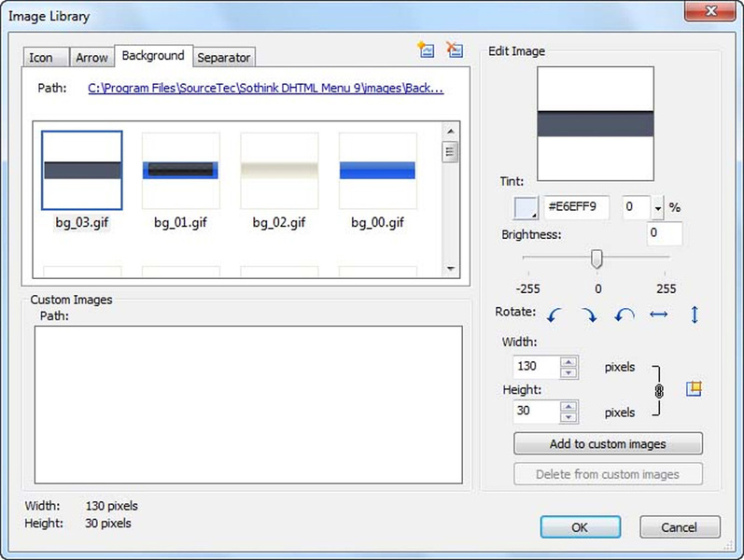This screenshot has width=744, height=560.
Task: Select the bg_03.gif thumbnail
Action: pos(82,171)
